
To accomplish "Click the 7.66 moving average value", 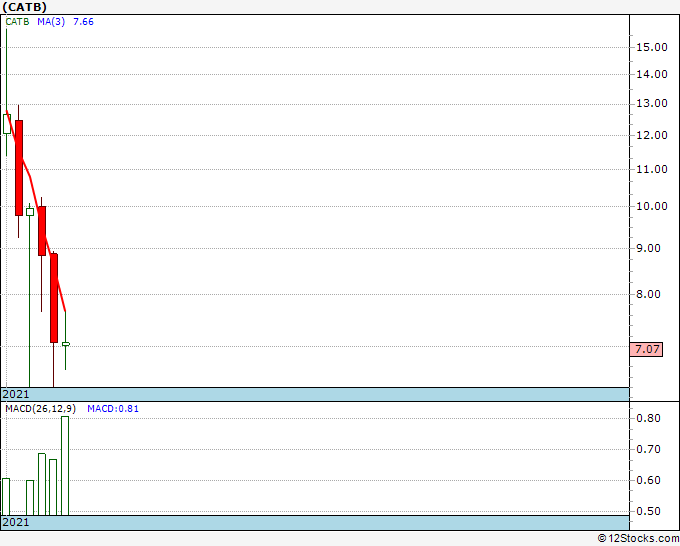I will pos(83,22).
